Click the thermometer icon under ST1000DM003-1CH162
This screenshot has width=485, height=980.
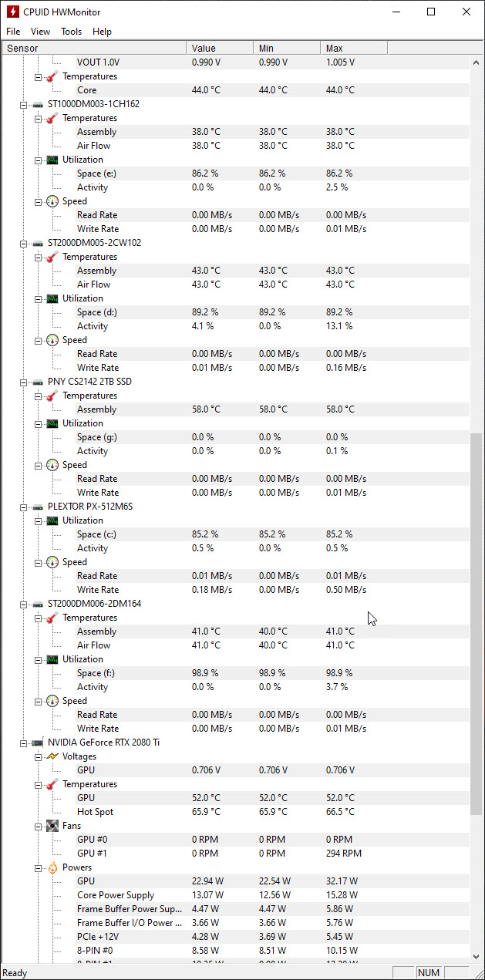(52, 118)
